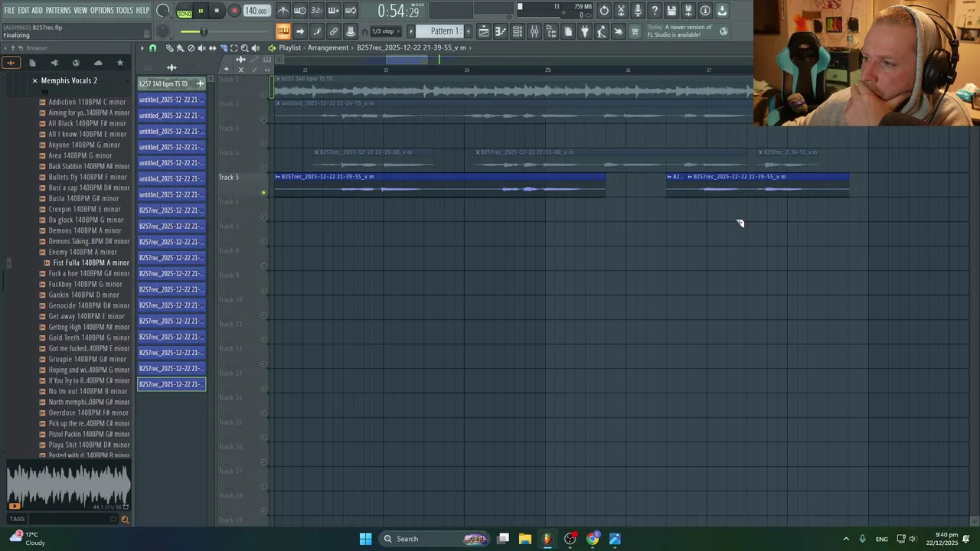
Task: Show the Channel rack icon
Action: point(518,31)
